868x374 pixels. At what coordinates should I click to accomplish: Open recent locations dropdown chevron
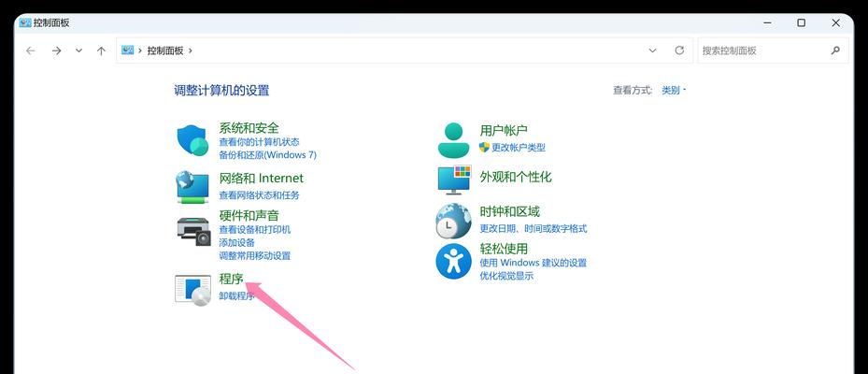click(x=78, y=50)
